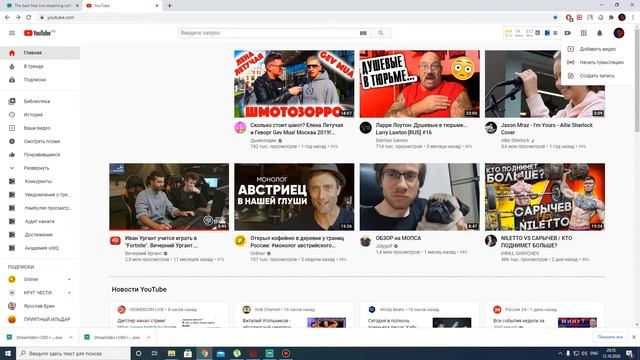Go back with the browser back arrow
The width and height of the screenshot is (640, 360).
click(7, 18)
